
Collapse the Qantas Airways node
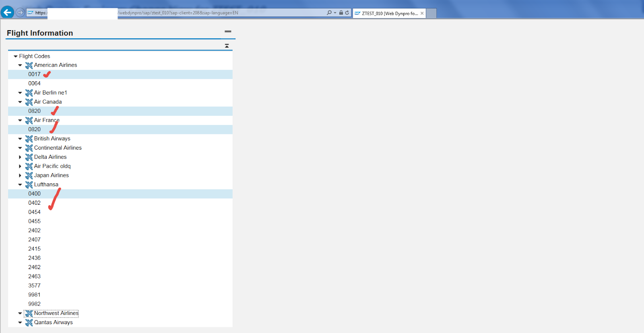click(20, 323)
